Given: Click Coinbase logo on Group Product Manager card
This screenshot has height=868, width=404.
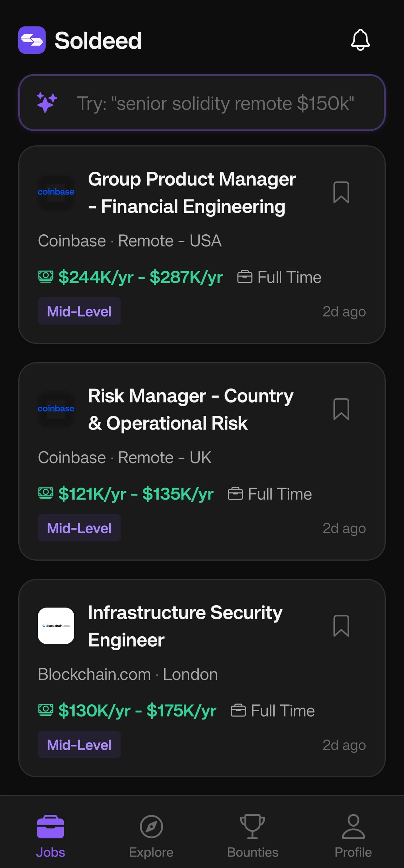Looking at the screenshot, I should point(56,192).
